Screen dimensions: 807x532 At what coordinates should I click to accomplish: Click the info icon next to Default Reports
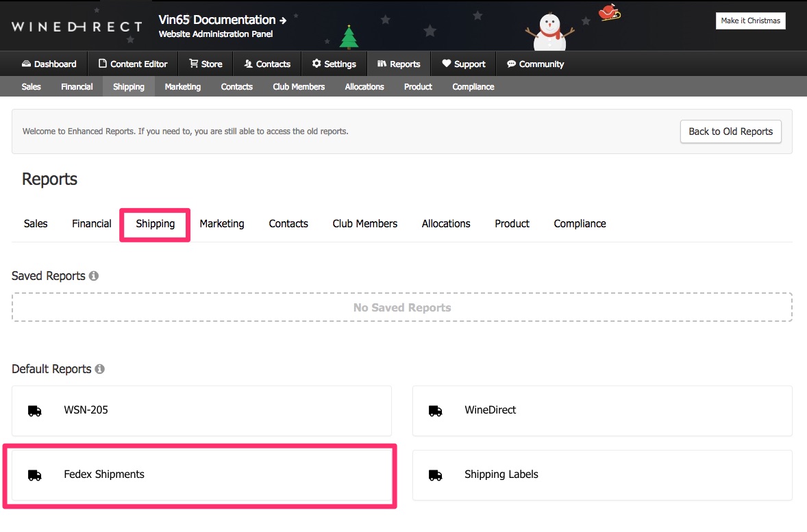tap(99, 368)
